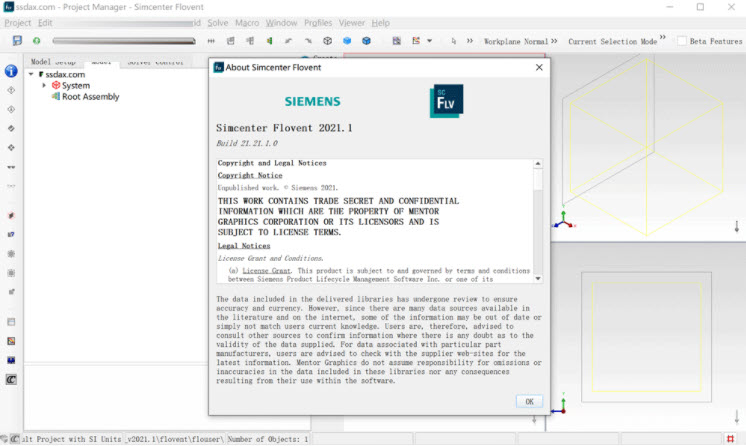746x446 pixels.
Task: Close the About Simcenter Flovent dialog
Action: coord(539,67)
